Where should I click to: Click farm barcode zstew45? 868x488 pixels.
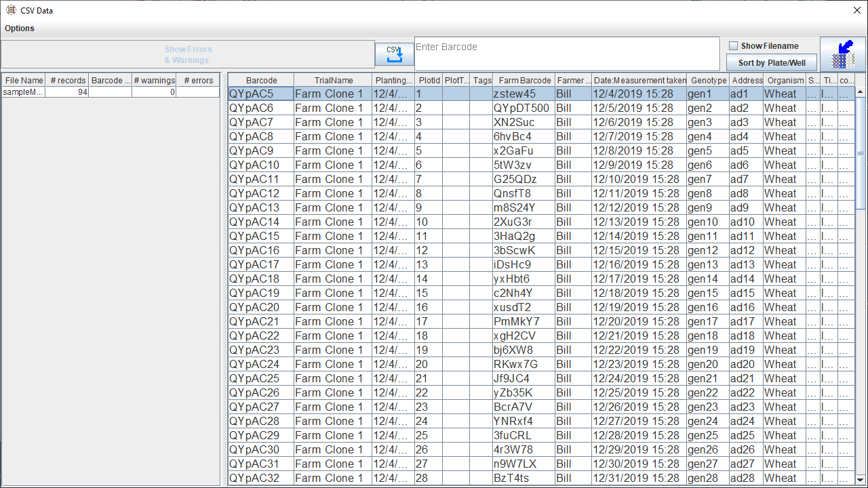[524, 94]
